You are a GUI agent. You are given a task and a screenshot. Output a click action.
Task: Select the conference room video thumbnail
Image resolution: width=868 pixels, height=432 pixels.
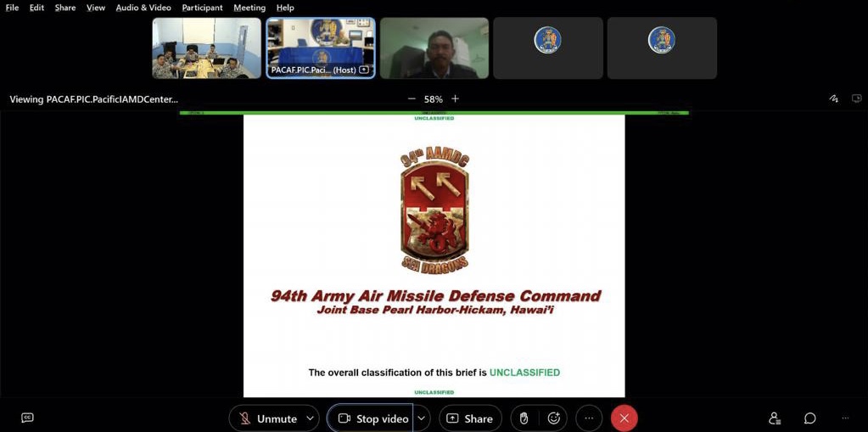pos(206,48)
